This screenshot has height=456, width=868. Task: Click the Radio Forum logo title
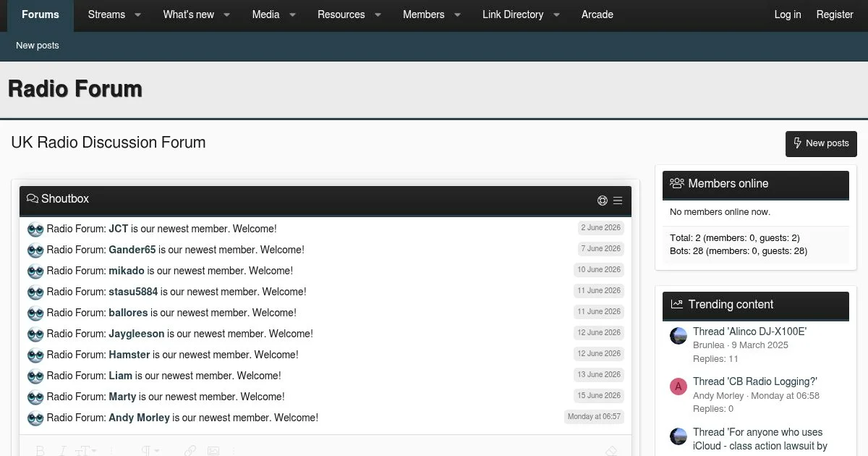pyautogui.click(x=75, y=89)
